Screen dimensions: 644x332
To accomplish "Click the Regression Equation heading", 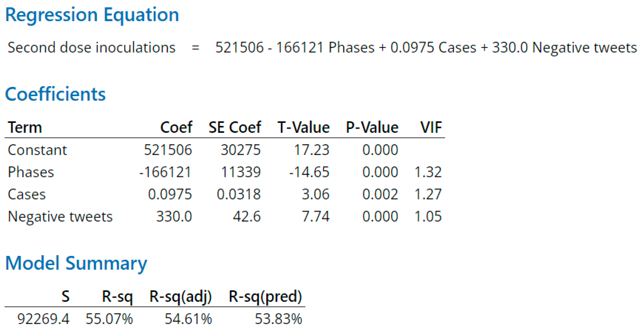I will [x=92, y=15].
